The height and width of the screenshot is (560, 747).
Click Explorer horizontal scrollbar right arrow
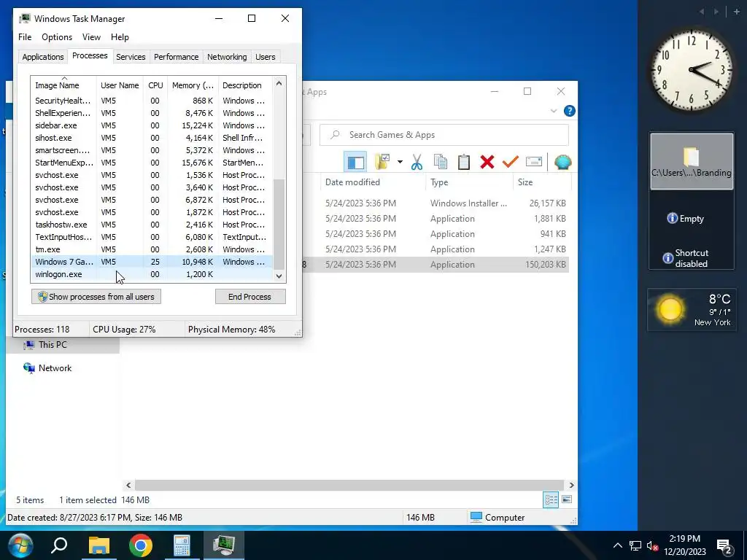coord(571,485)
